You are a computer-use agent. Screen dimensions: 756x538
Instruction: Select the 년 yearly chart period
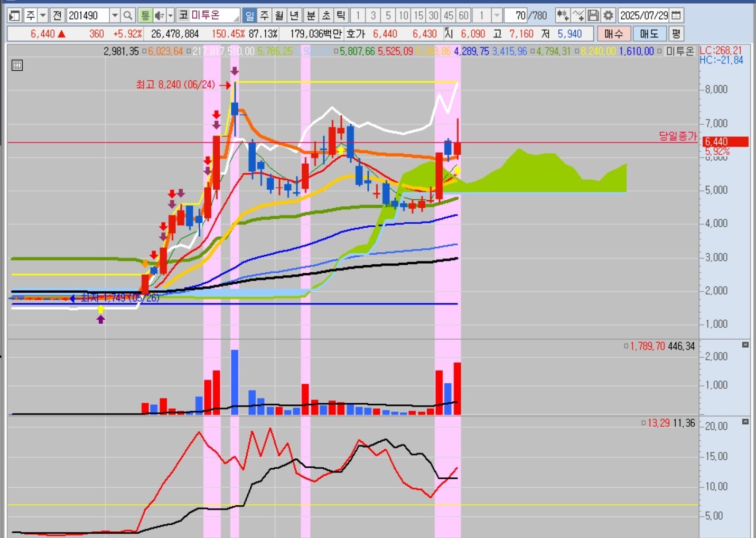point(295,15)
